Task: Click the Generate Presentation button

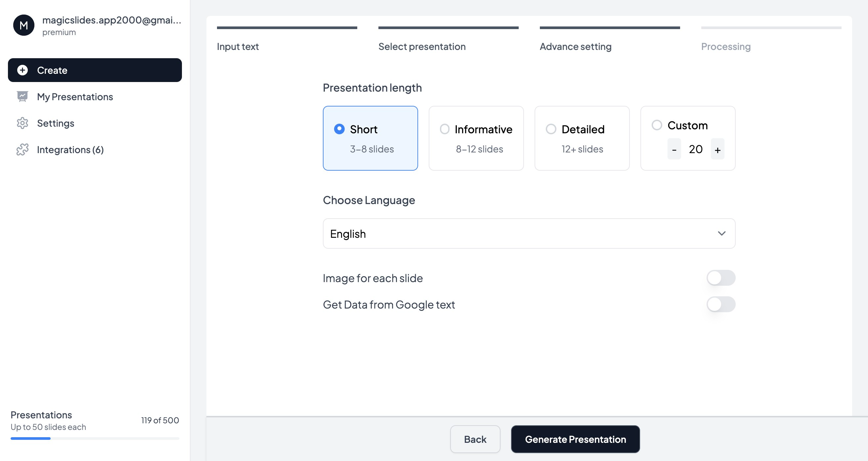Action: coord(575,439)
